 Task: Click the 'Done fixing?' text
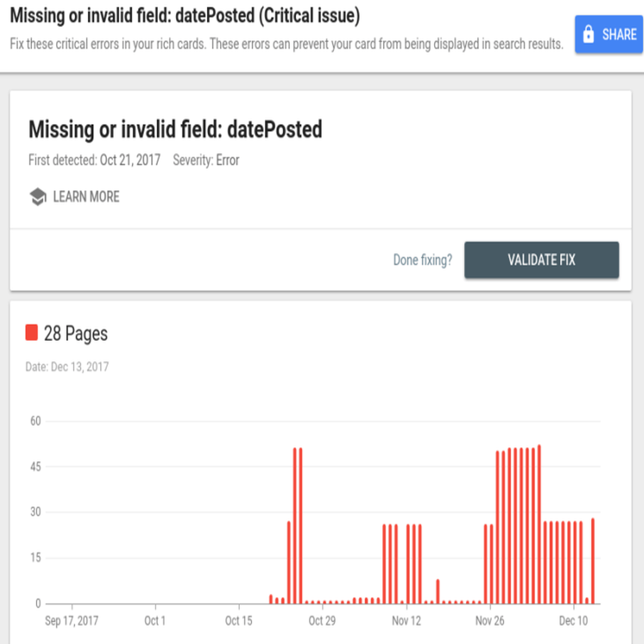pyautogui.click(x=423, y=260)
